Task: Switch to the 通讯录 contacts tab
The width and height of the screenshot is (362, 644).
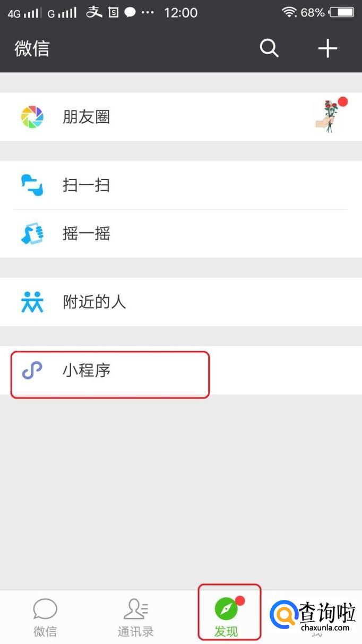Action: point(136,617)
